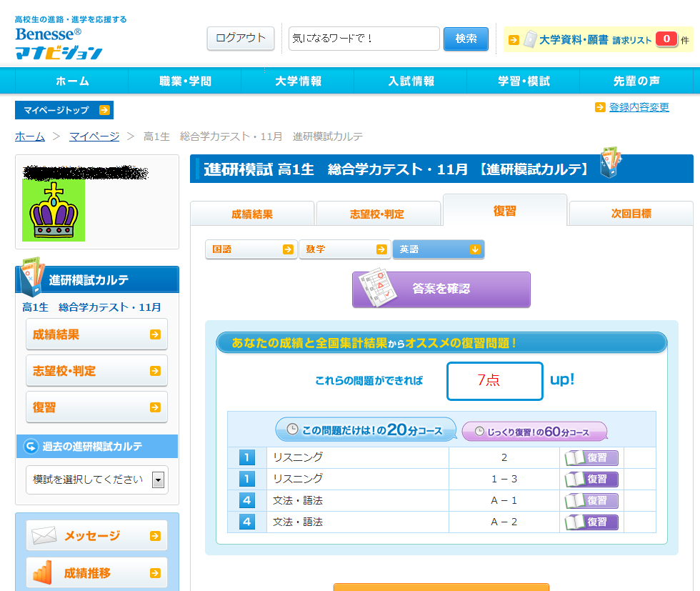Click the arrow icon beside 登録内容変更

[600, 107]
